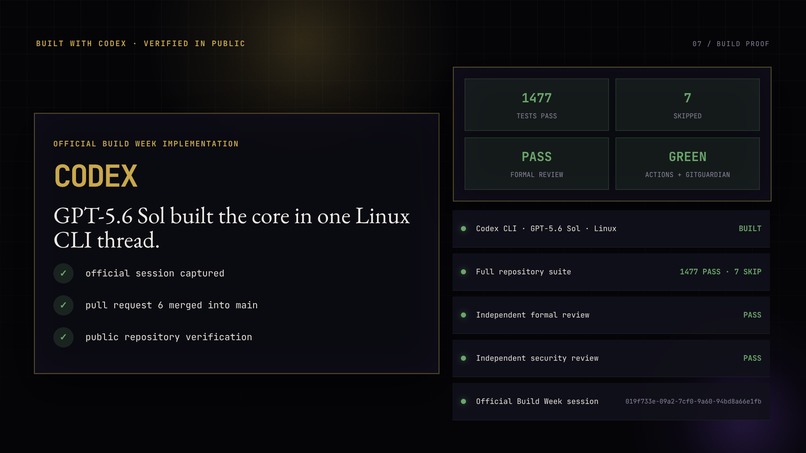Click the Build Week session ID hash
Viewport: 806px width, 453px height.
pos(693,401)
